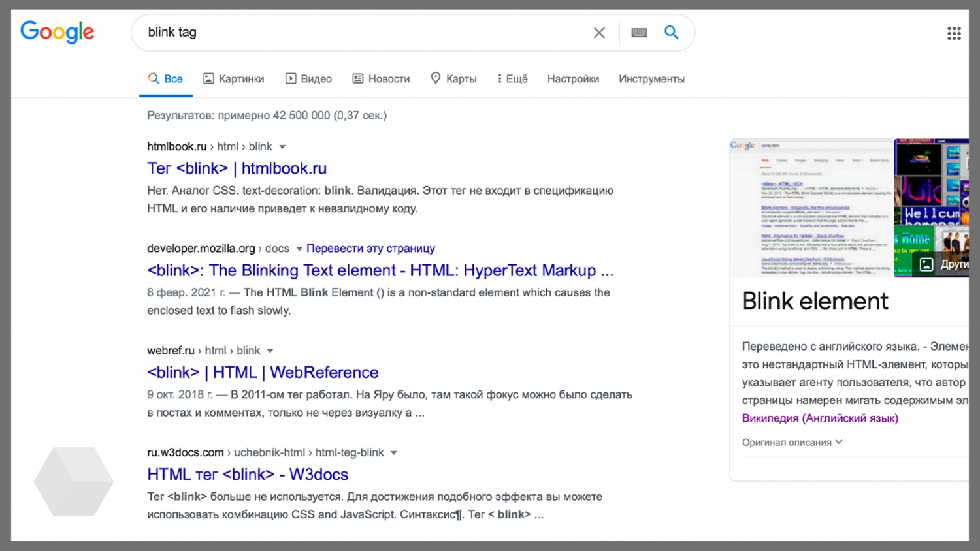Viewport: 980px width, 551px height.
Task: Open Настройки search settings
Action: point(573,79)
